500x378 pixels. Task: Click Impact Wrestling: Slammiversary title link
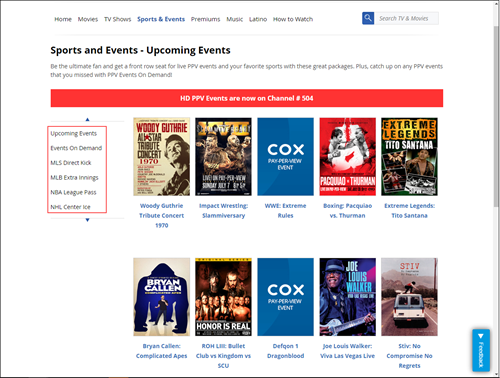click(223, 211)
